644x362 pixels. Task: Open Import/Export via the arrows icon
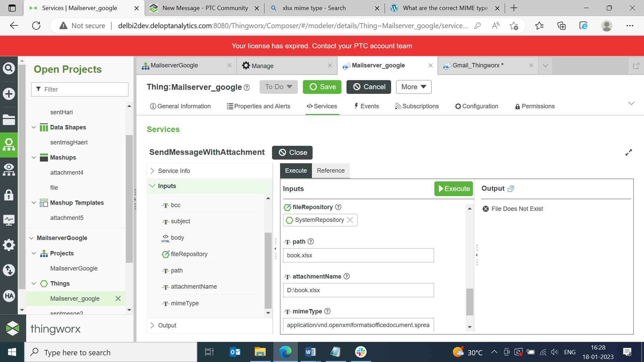tap(9, 270)
